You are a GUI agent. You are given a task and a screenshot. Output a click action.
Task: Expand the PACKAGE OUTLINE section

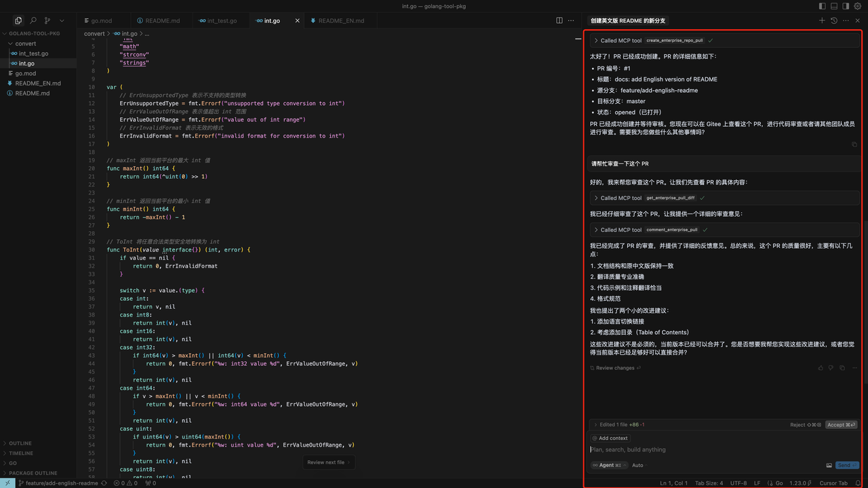38,473
